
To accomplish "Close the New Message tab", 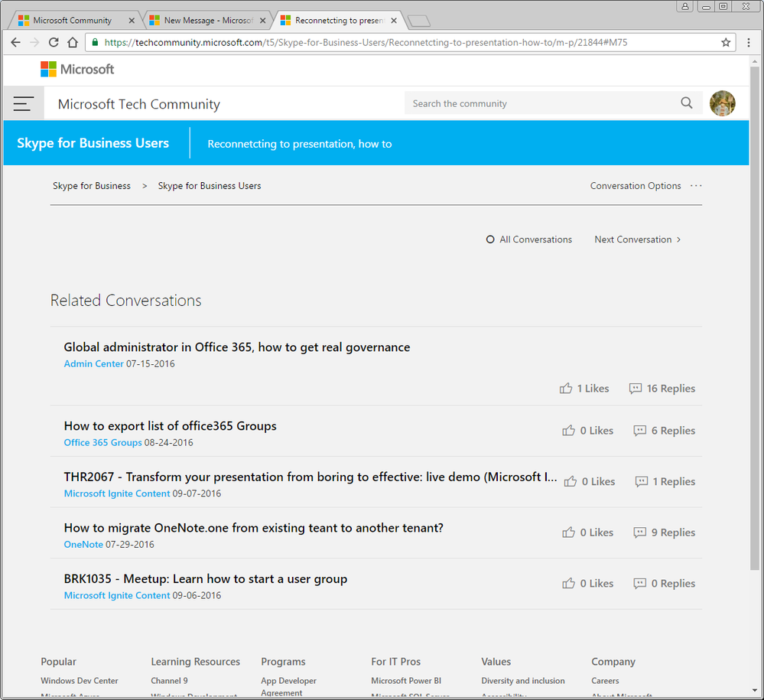I will 262,21.
